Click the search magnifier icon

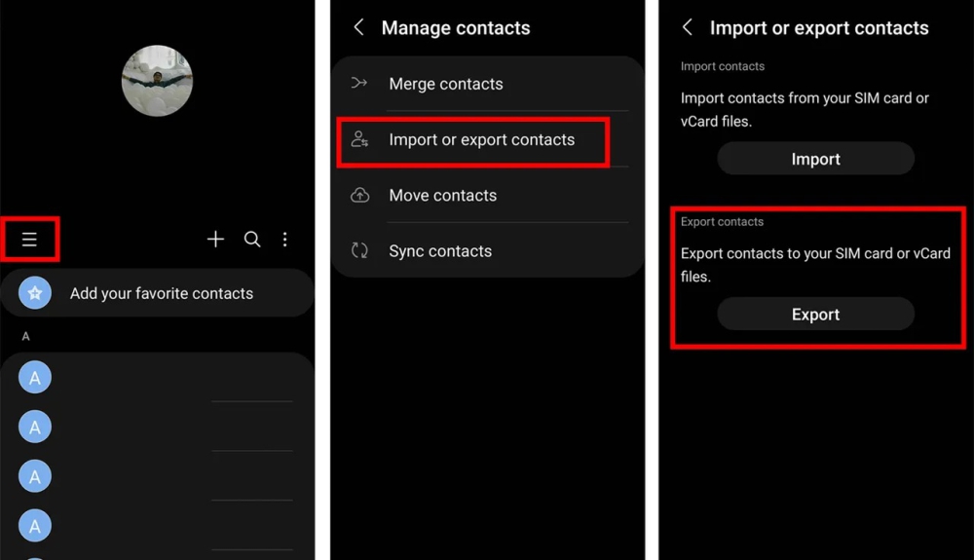click(x=252, y=240)
